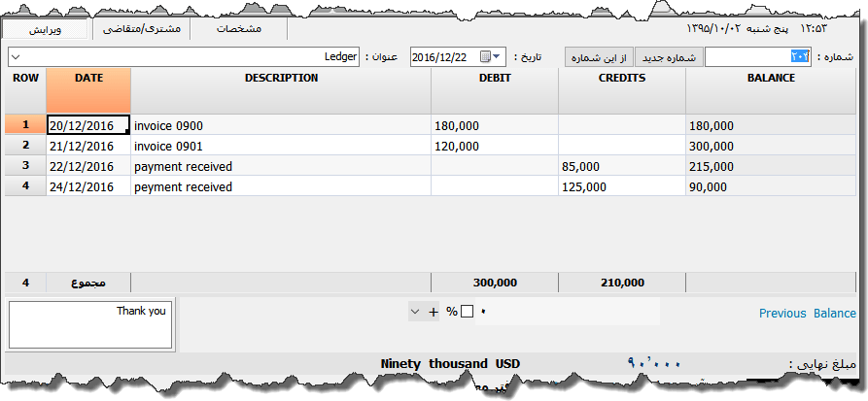Click the شماره جدید button

[668, 57]
